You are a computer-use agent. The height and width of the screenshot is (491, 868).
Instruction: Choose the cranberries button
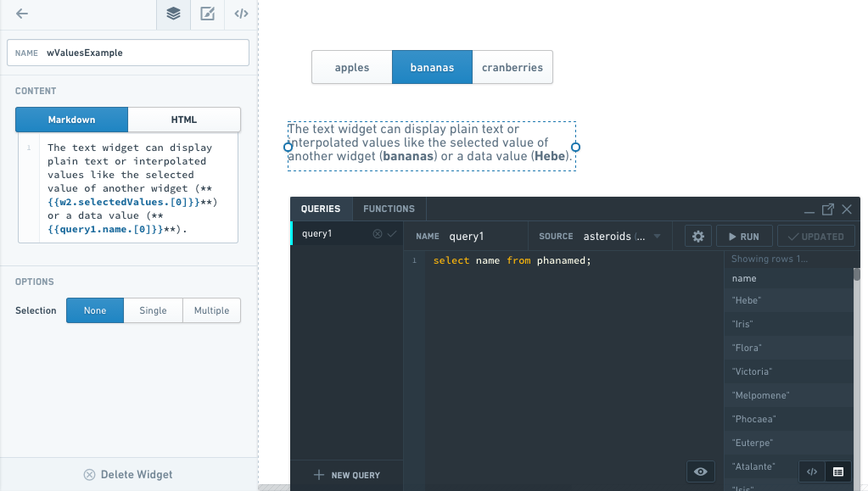tap(512, 68)
